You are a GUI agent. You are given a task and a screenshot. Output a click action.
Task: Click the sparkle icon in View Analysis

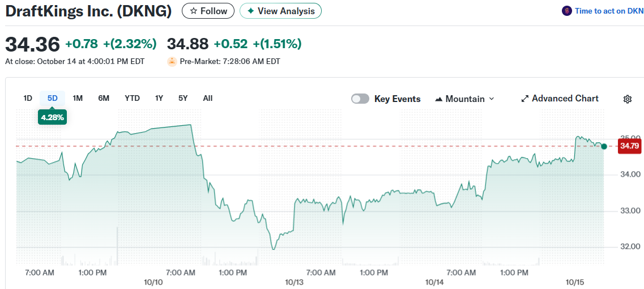tap(251, 11)
